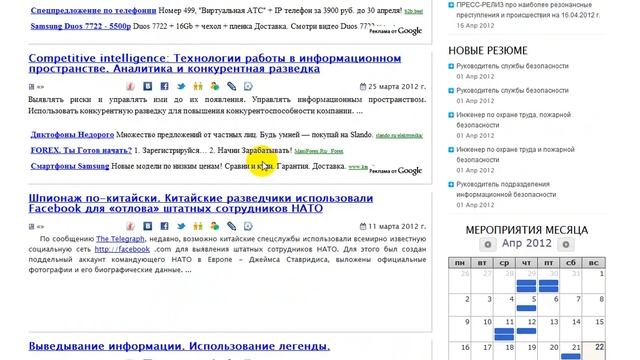Click blue bullet icon beside ПРЕСС-РЕЛИЗ item

pos(451,5)
